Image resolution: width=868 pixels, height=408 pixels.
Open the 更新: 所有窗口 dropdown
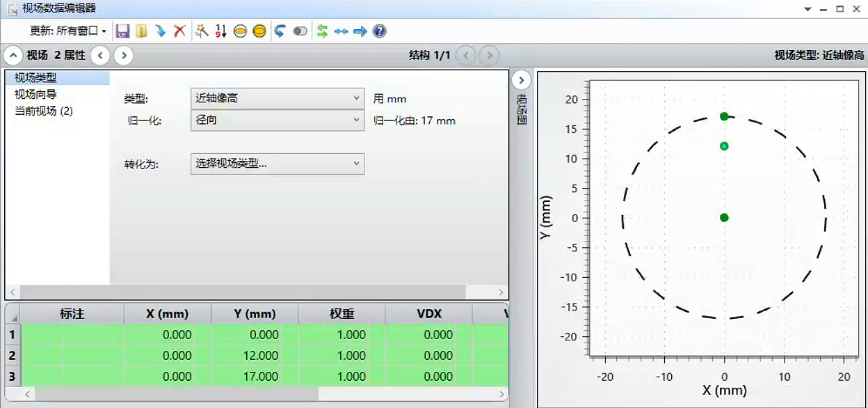point(68,31)
